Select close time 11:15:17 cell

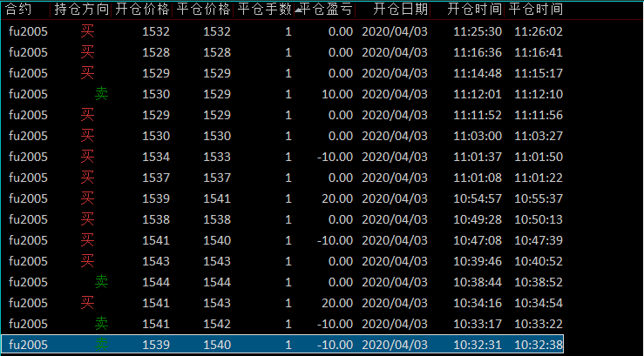click(x=539, y=73)
